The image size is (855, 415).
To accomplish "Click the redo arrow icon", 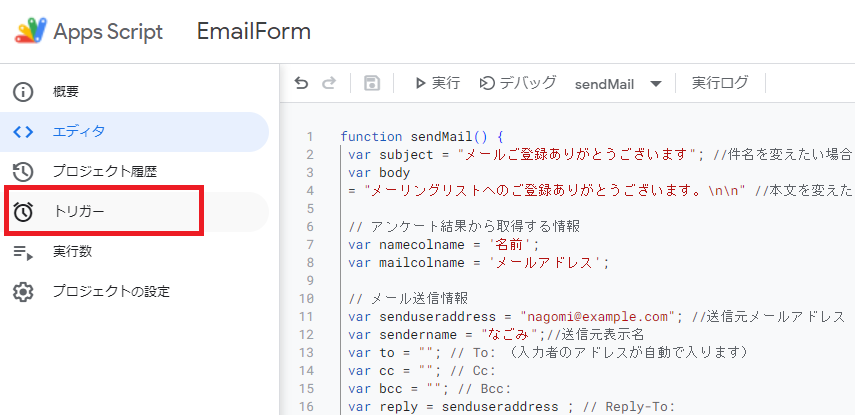I will click(x=329, y=84).
